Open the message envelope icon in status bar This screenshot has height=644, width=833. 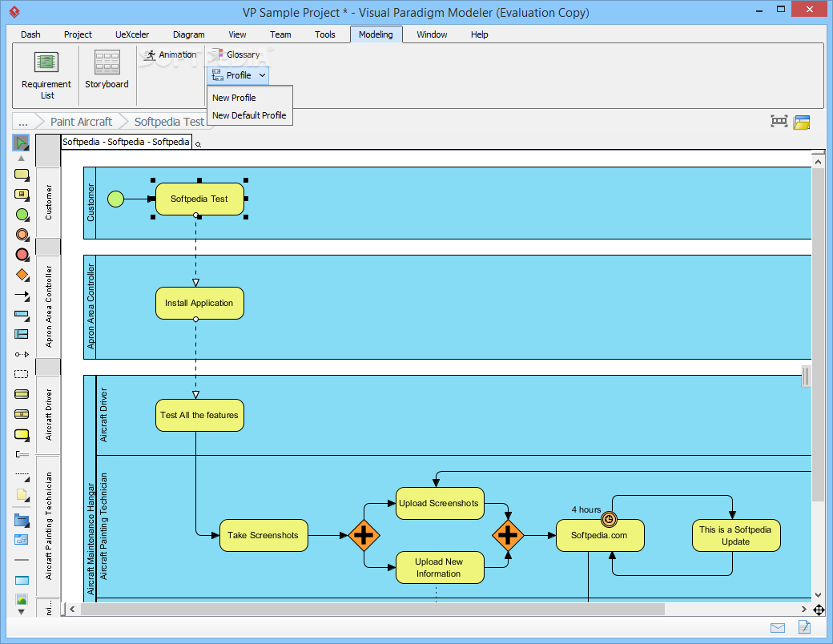coord(778,628)
